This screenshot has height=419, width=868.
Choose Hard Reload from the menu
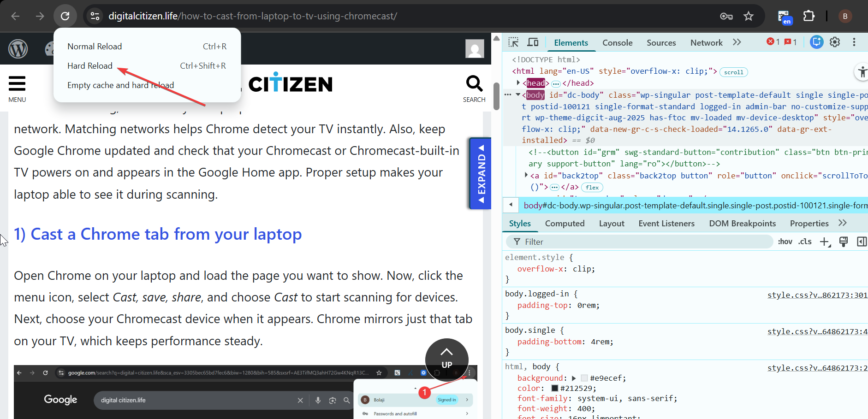click(147, 66)
